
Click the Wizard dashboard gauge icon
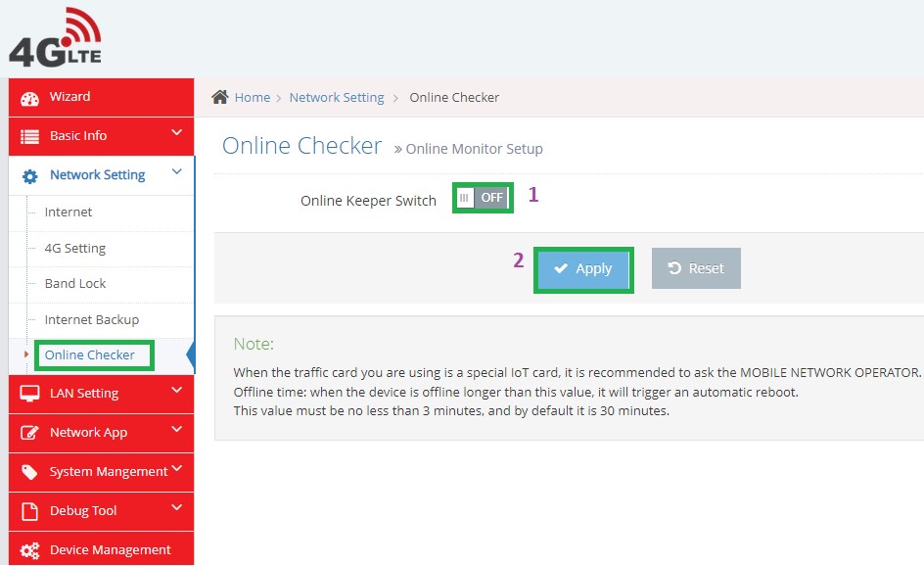tap(29, 99)
